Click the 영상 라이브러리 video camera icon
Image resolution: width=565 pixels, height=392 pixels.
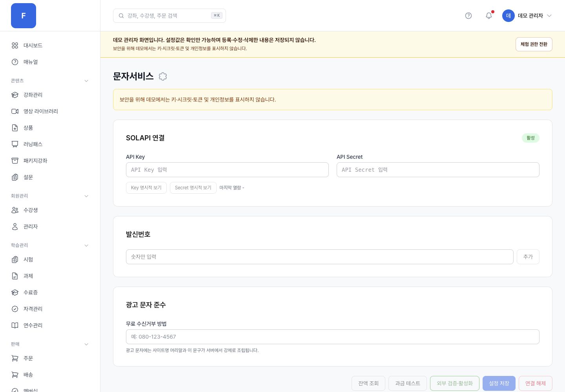click(15, 111)
